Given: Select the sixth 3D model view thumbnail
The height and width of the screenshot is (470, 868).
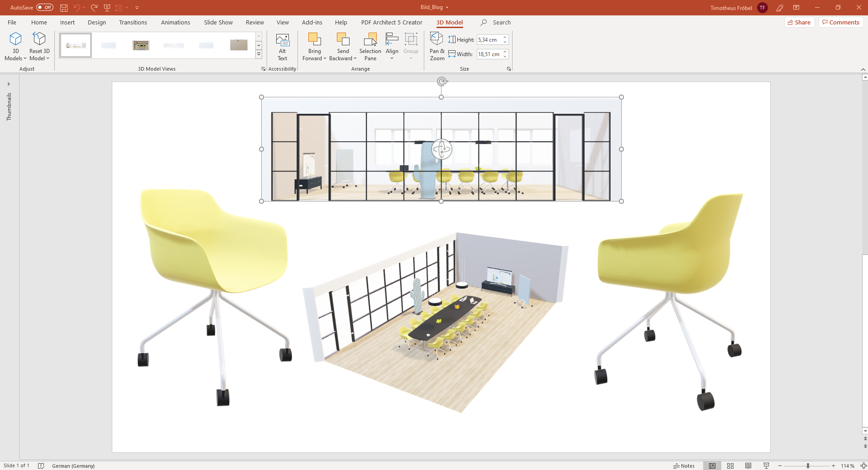Looking at the screenshot, I should click(x=239, y=45).
